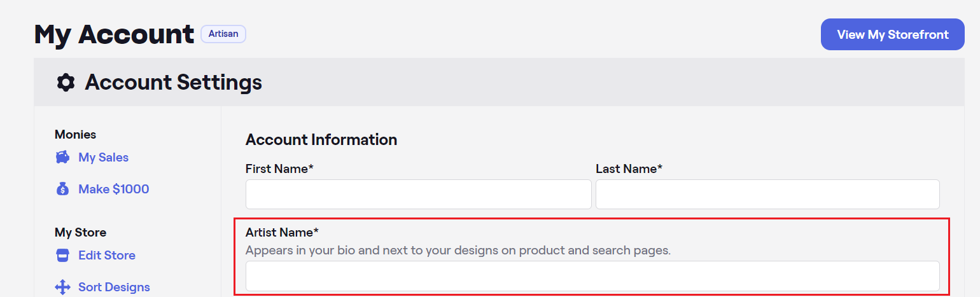The height and width of the screenshot is (297, 980).
Task: Focus the Last Name input field
Action: 767,194
